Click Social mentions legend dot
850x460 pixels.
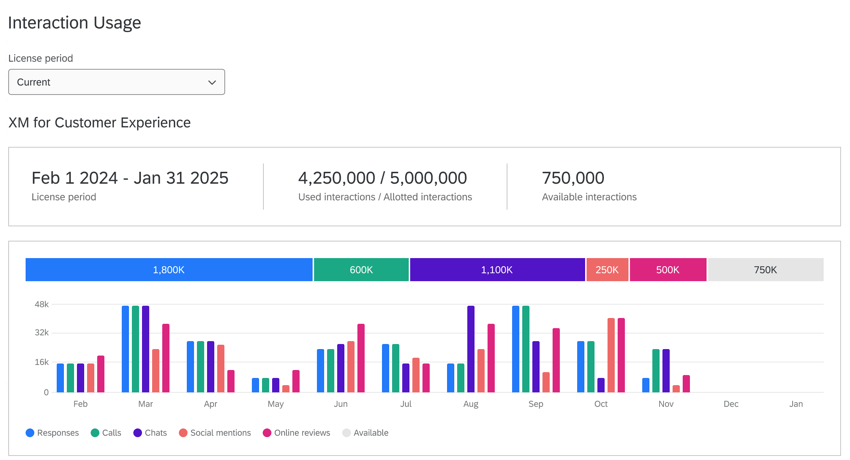click(183, 433)
